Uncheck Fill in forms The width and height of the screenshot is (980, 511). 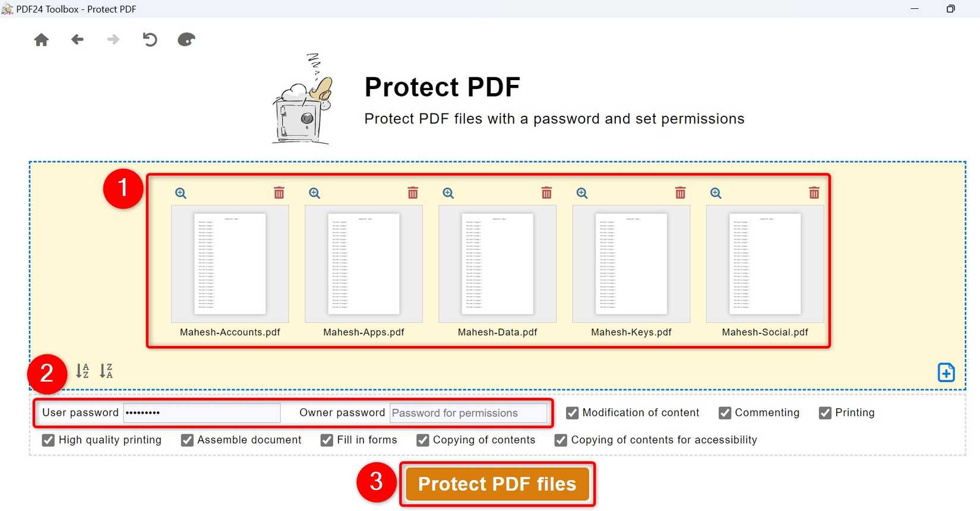tap(326, 440)
